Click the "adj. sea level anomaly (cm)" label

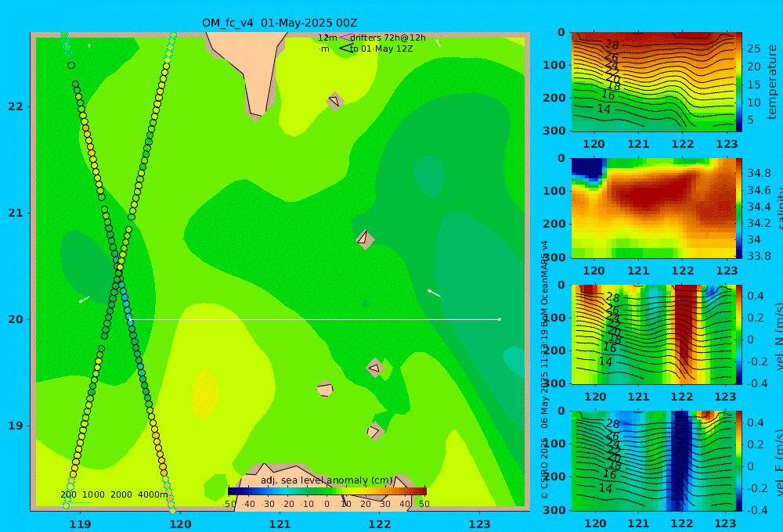click(327, 480)
